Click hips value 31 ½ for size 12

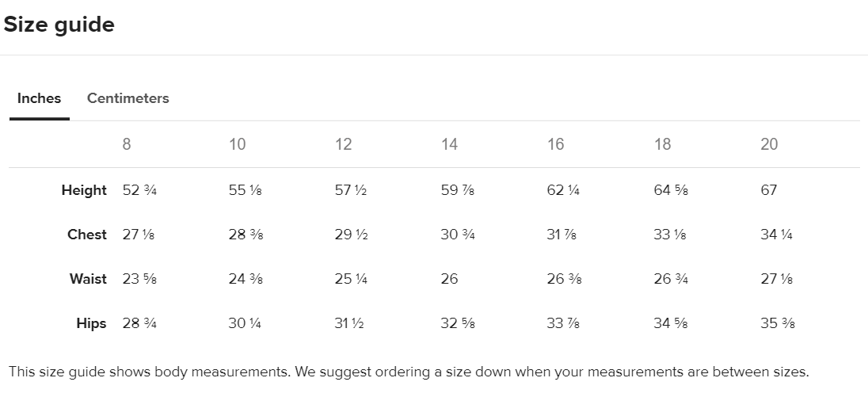[x=349, y=323]
